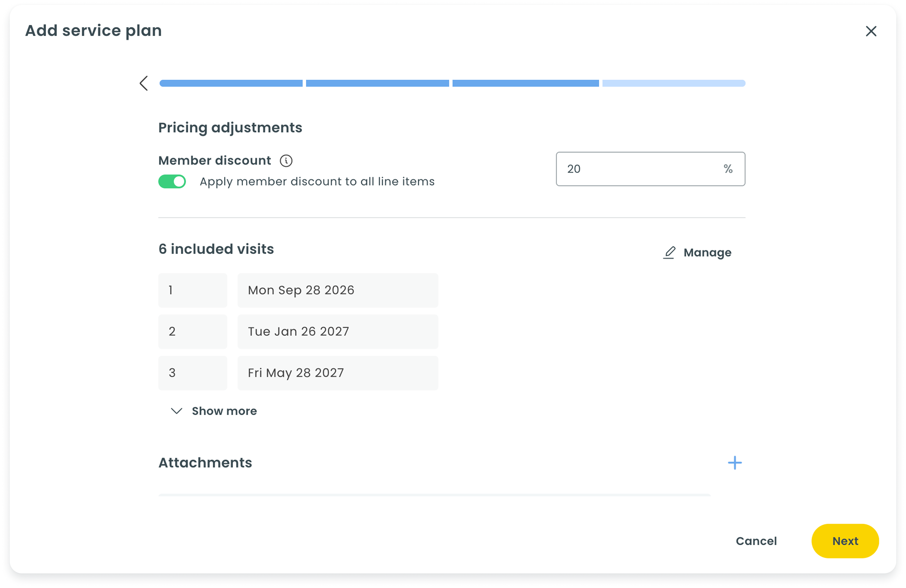Click the third progress bar segment
The height and width of the screenshot is (588, 906).
click(x=525, y=83)
